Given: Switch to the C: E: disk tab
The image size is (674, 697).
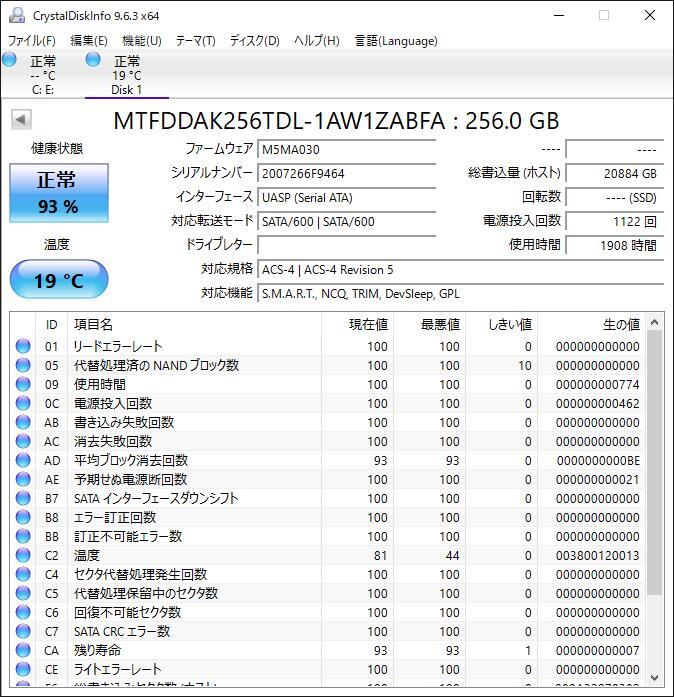Looking at the screenshot, I should coord(42,74).
